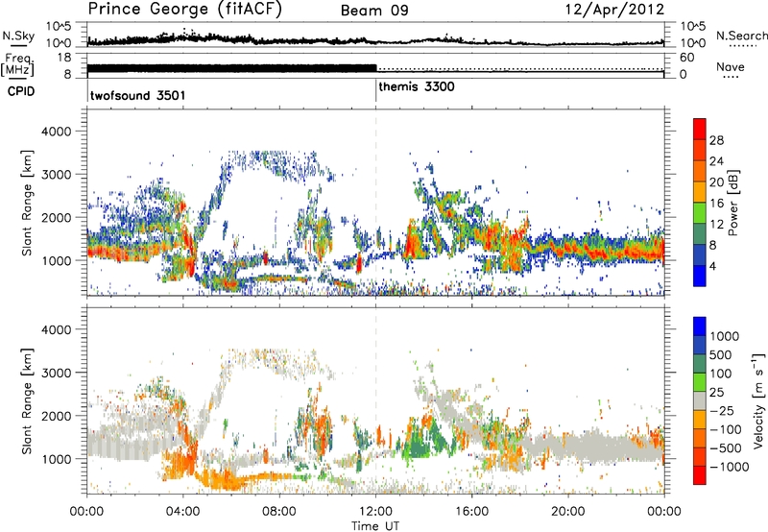
Task: Click the '-1000' value on the velocity scale
Action: pos(729,467)
